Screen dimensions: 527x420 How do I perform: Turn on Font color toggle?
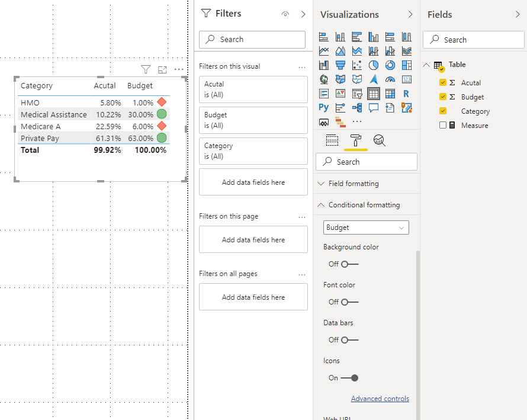(x=350, y=302)
